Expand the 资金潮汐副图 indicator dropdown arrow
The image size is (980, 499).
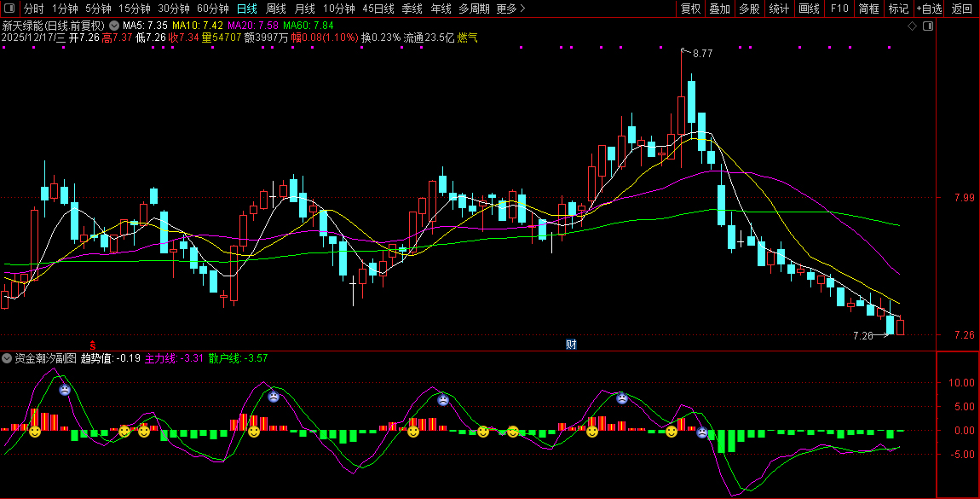point(8,358)
